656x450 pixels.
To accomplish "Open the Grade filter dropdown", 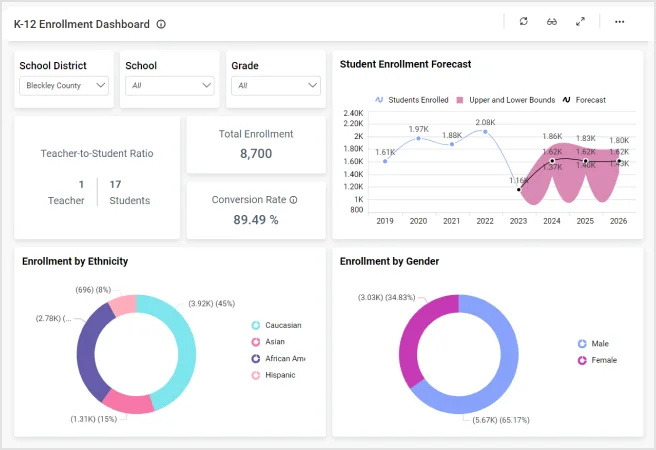I will pyautogui.click(x=275, y=86).
